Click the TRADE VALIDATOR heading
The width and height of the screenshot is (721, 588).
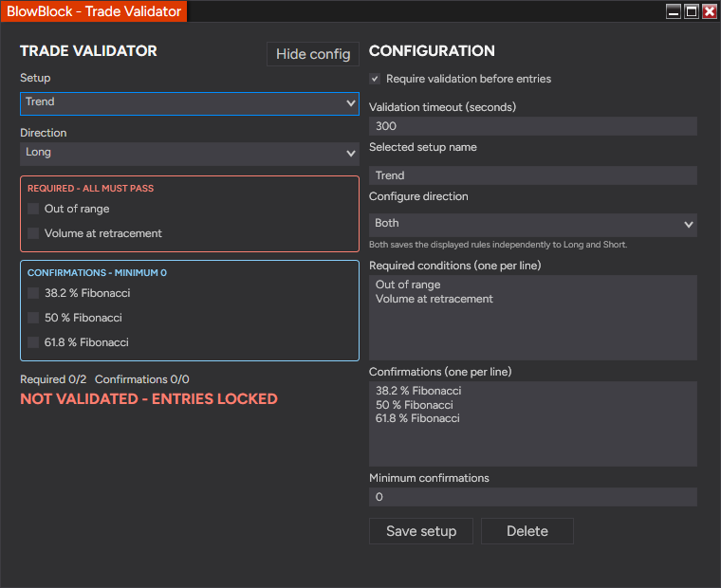89,51
